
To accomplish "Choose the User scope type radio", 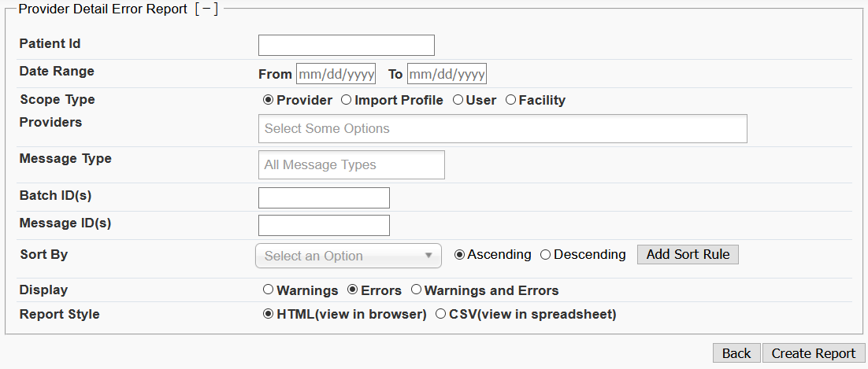I will (x=458, y=100).
